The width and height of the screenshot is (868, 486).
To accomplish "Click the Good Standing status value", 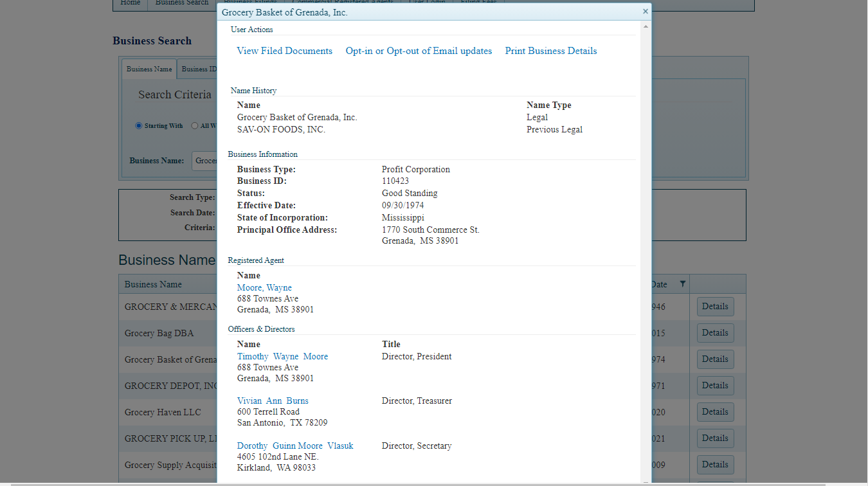I will [410, 193].
